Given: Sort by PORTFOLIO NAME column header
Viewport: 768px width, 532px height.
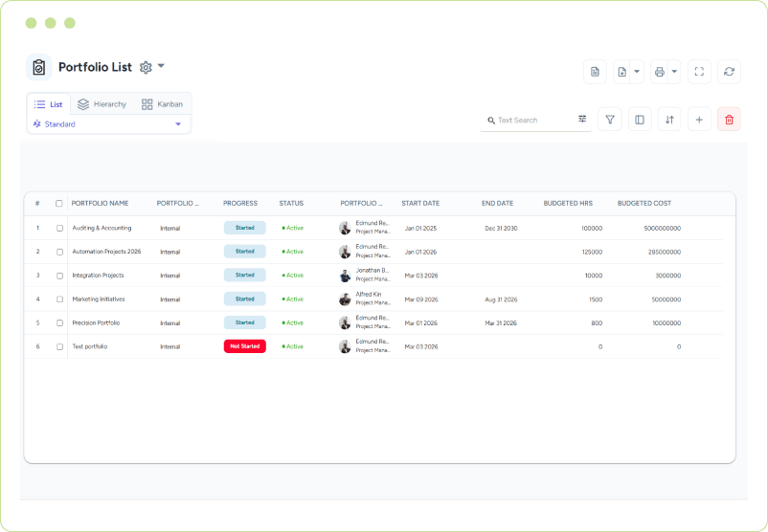Looking at the screenshot, I should 100,203.
